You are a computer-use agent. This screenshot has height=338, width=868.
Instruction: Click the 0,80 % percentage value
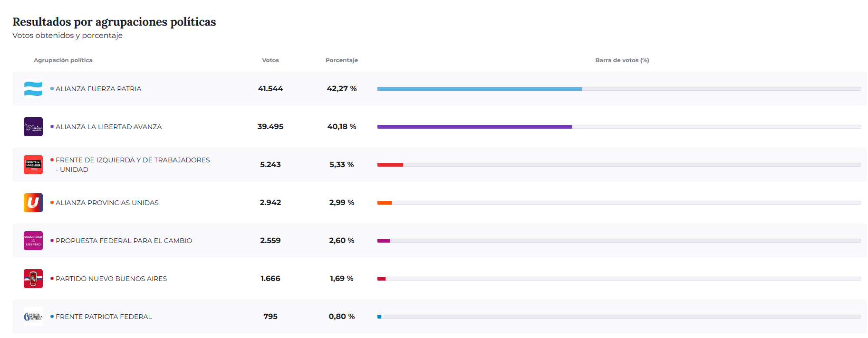pyautogui.click(x=341, y=317)
